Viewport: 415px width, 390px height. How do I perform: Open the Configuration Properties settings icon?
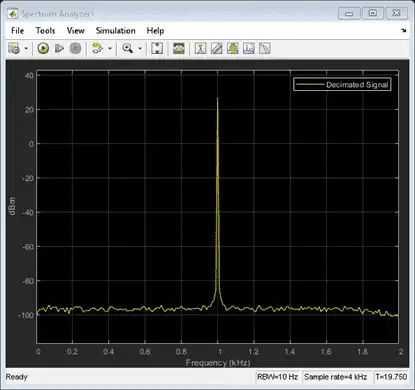[14, 49]
